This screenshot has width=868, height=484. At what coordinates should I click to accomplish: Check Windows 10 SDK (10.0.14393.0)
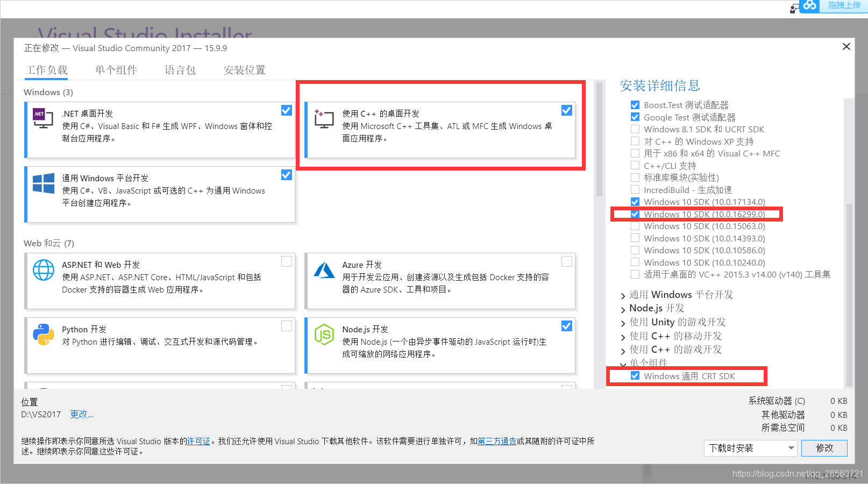635,238
